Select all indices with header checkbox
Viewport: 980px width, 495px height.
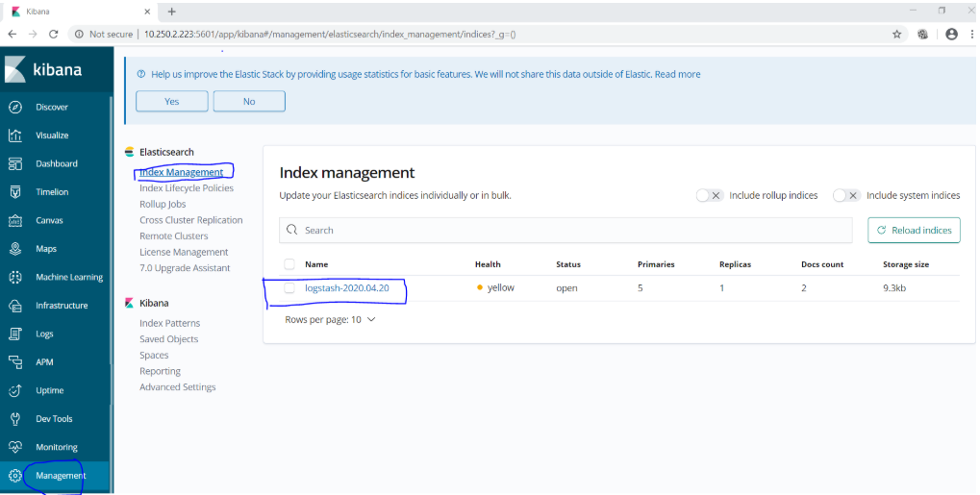(289, 264)
